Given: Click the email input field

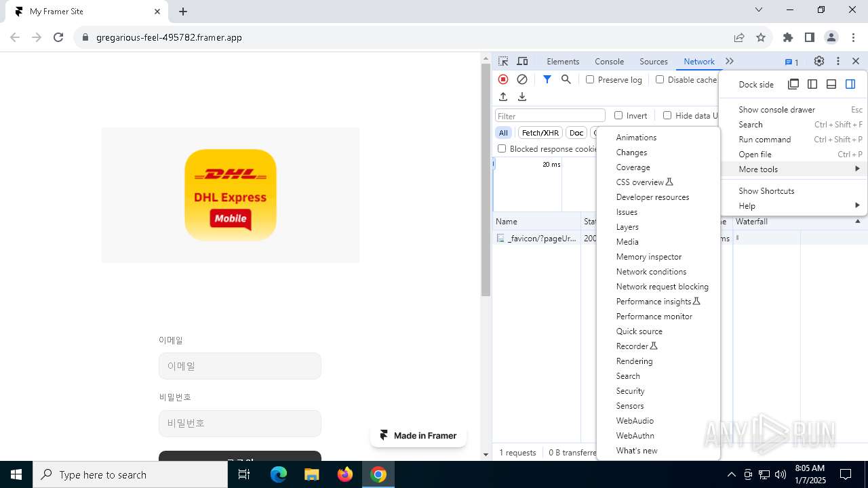Looking at the screenshot, I should point(240,366).
